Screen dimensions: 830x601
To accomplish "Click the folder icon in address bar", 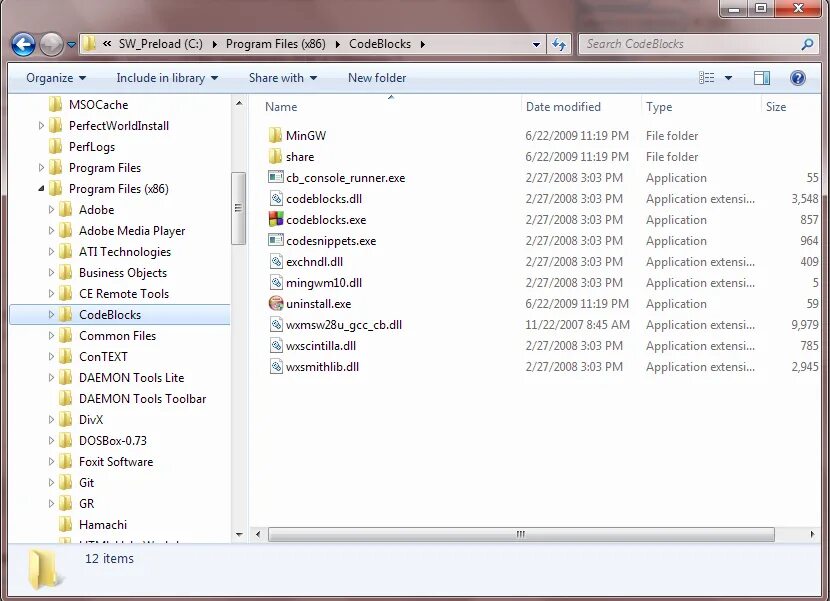I will [89, 44].
